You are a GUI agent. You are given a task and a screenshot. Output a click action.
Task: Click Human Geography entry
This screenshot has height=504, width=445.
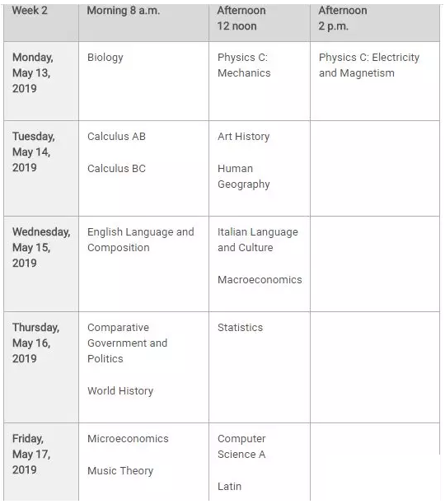coord(243,176)
